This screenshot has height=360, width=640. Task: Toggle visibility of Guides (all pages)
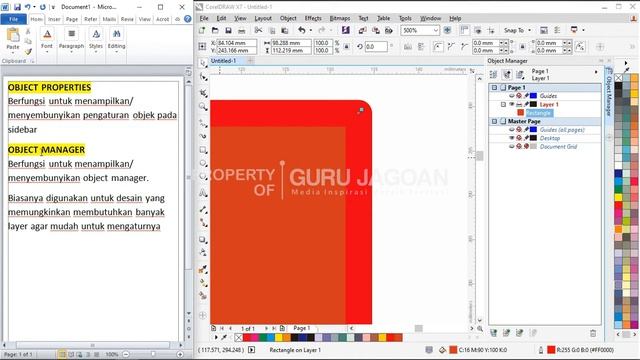pyautogui.click(x=511, y=130)
